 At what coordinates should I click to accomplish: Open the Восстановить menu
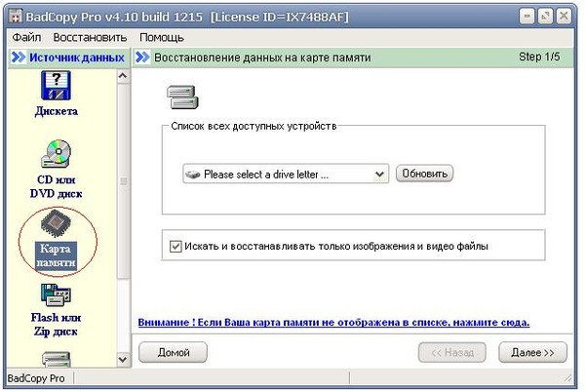pos(90,37)
